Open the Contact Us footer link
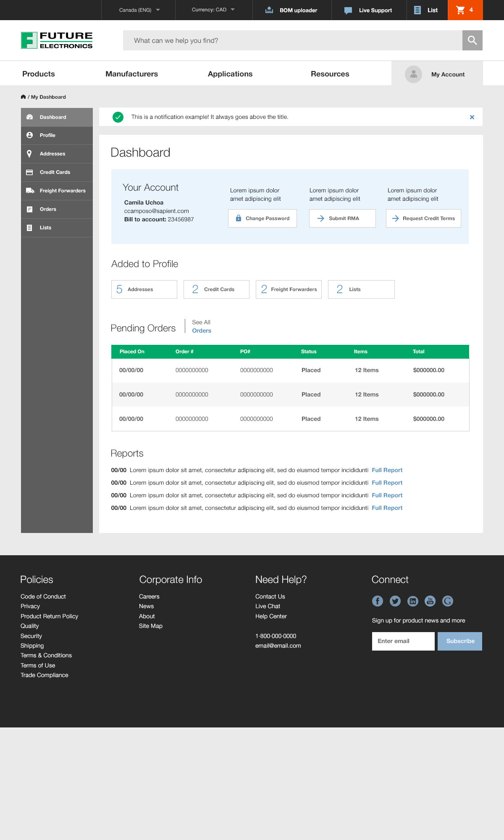The image size is (504, 840). pos(270,596)
